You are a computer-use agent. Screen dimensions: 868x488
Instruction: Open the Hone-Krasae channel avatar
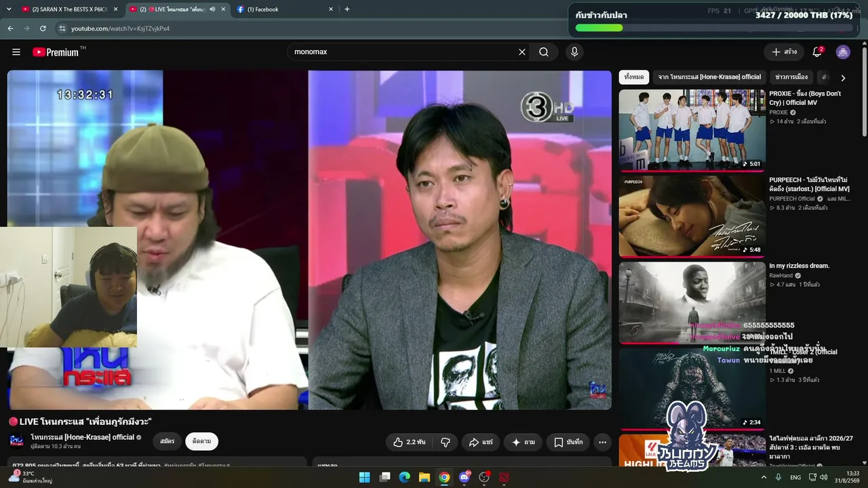click(17, 441)
